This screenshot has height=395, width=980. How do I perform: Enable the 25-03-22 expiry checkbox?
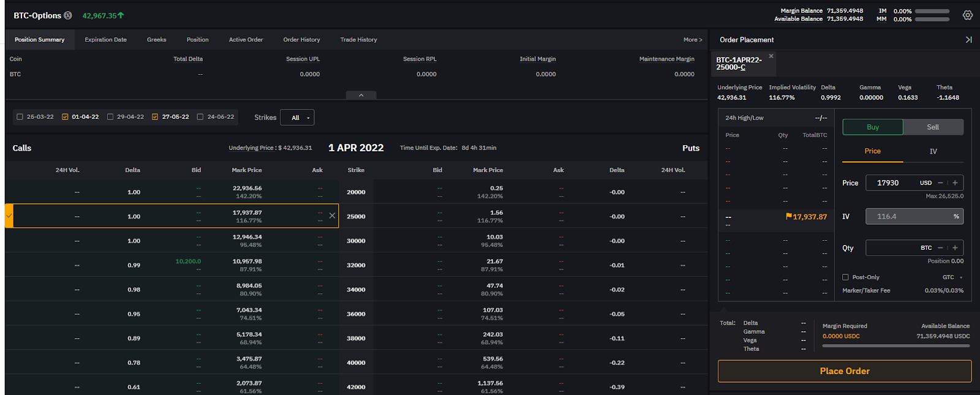[x=20, y=117]
